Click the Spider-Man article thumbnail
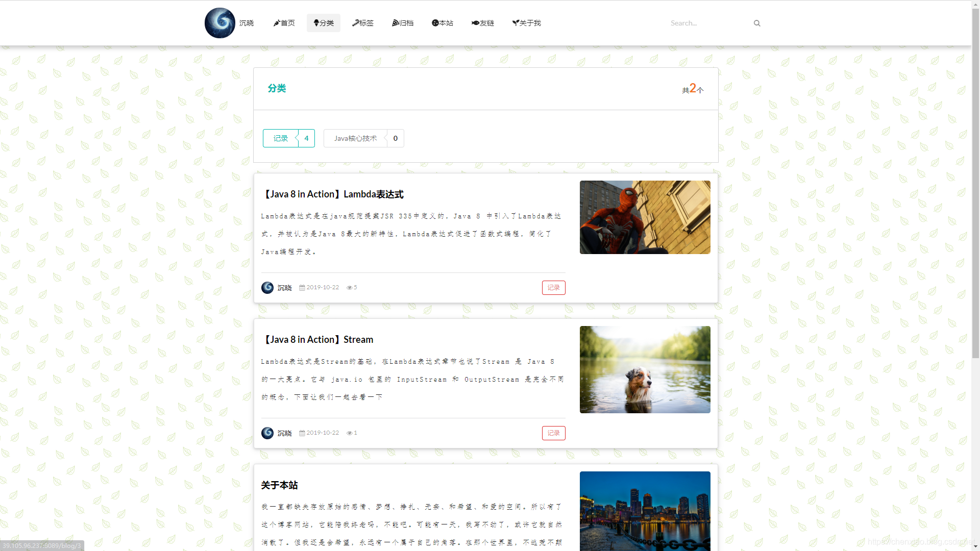 pyautogui.click(x=645, y=217)
